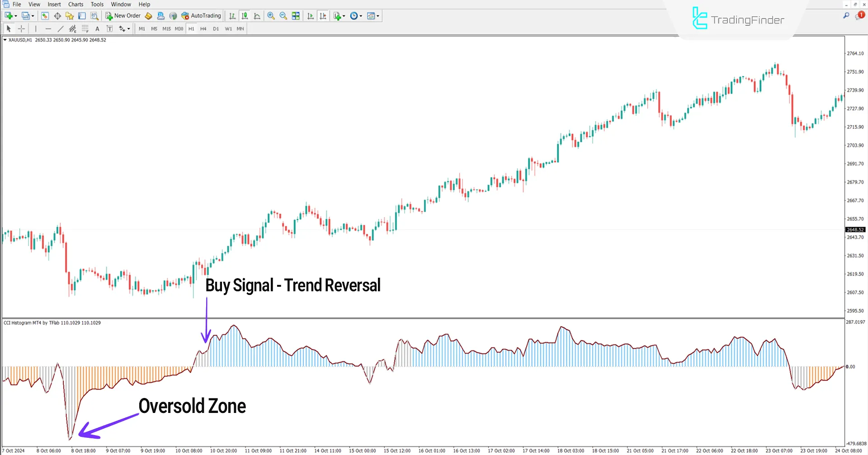The image size is (868, 455).
Task: Switch to line chart view
Action: 257,16
